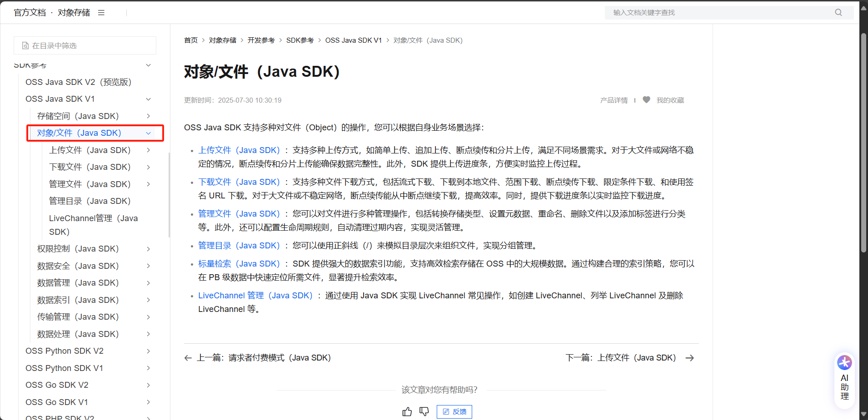
Task: Select 管理目录（Java SDK）in the sidebar tree
Action: coord(89,201)
